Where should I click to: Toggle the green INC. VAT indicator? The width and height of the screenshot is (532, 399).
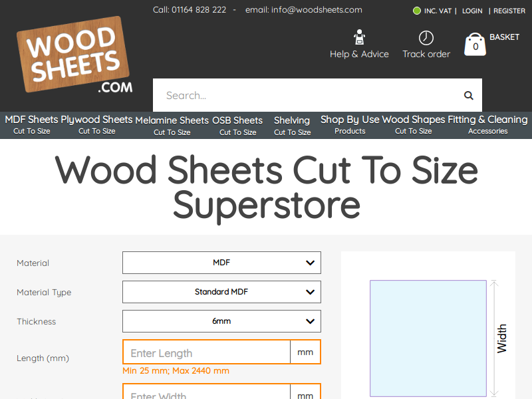(417, 11)
